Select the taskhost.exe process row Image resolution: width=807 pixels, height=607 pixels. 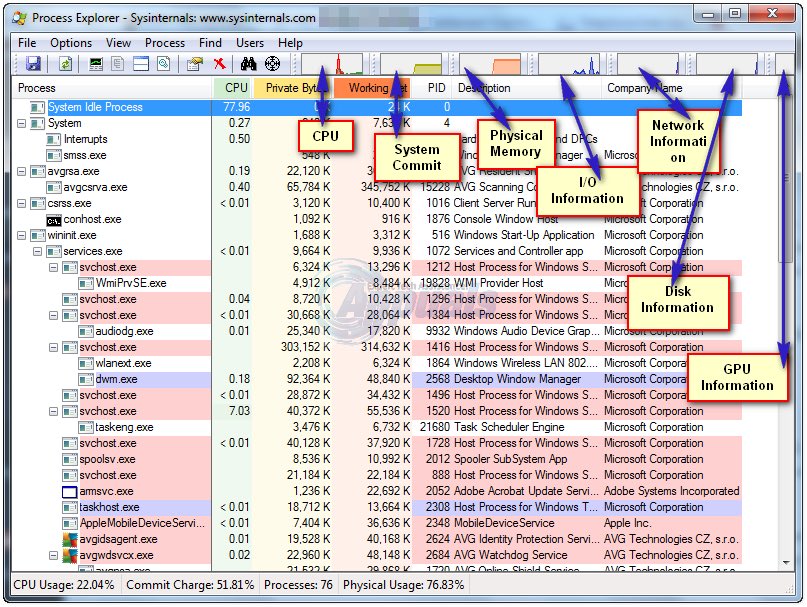[x=377, y=507]
